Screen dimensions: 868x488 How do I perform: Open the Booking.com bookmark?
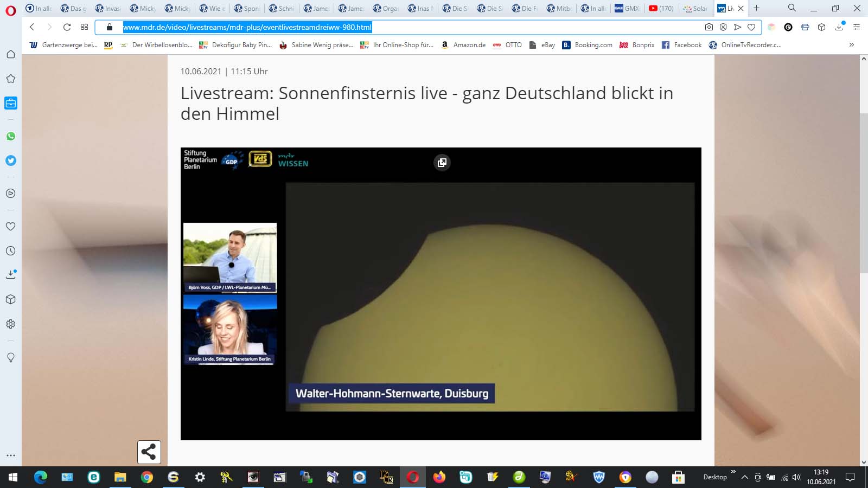[587, 45]
